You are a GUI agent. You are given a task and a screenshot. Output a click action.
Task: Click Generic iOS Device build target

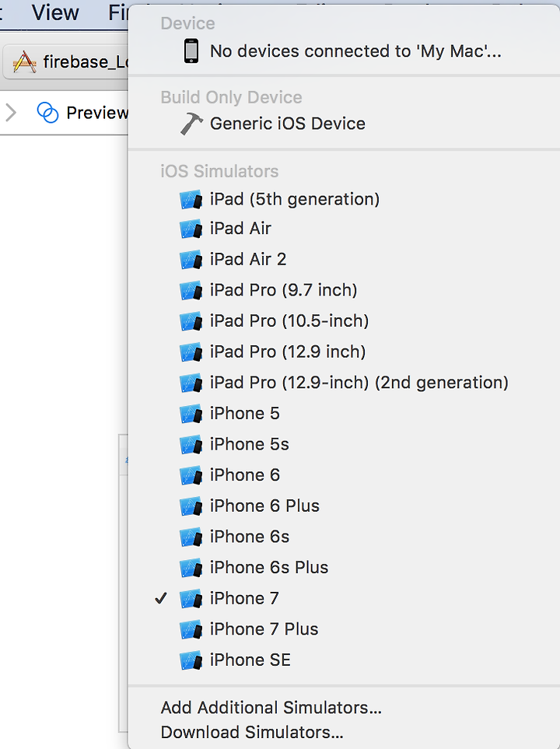click(344, 124)
